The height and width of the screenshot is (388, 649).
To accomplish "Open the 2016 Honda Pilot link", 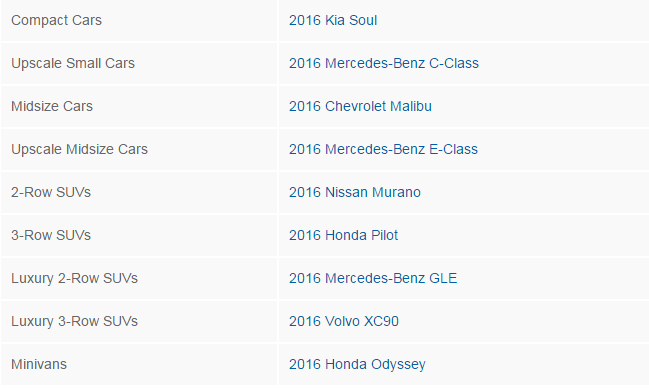I will (x=343, y=236).
